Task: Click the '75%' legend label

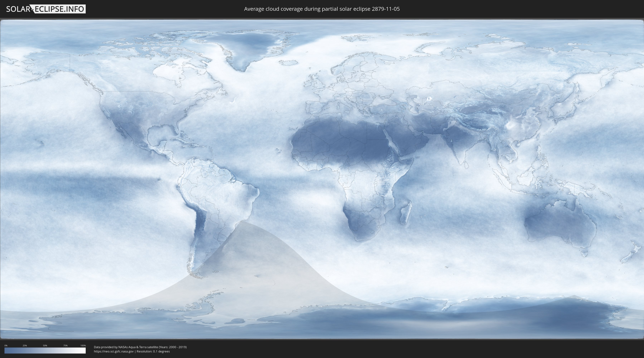Action: [x=65, y=345]
